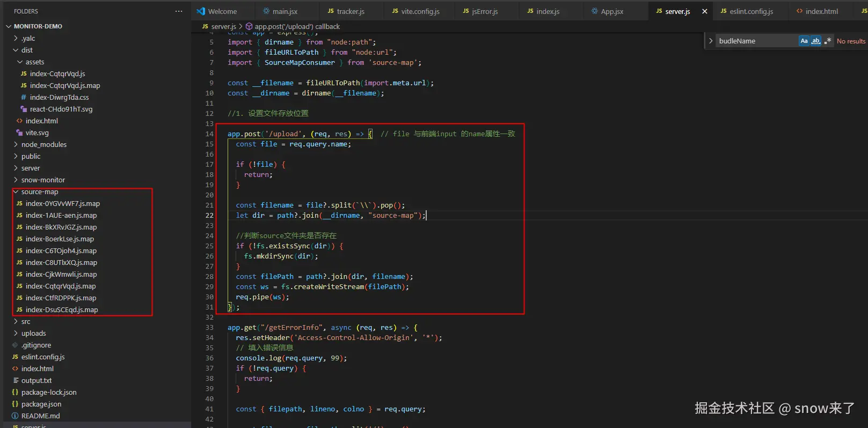Click the createWriteStream call on line 29
868x428 pixels.
329,286
